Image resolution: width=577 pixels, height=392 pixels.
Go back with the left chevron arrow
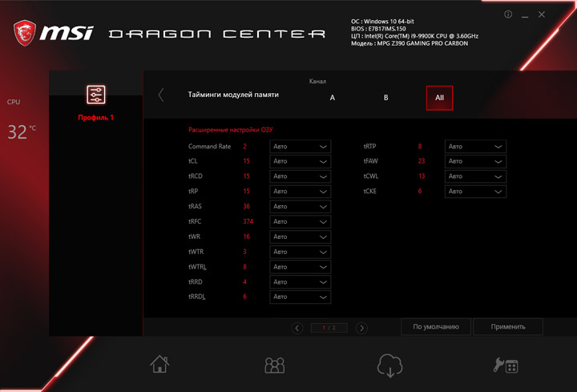click(161, 95)
